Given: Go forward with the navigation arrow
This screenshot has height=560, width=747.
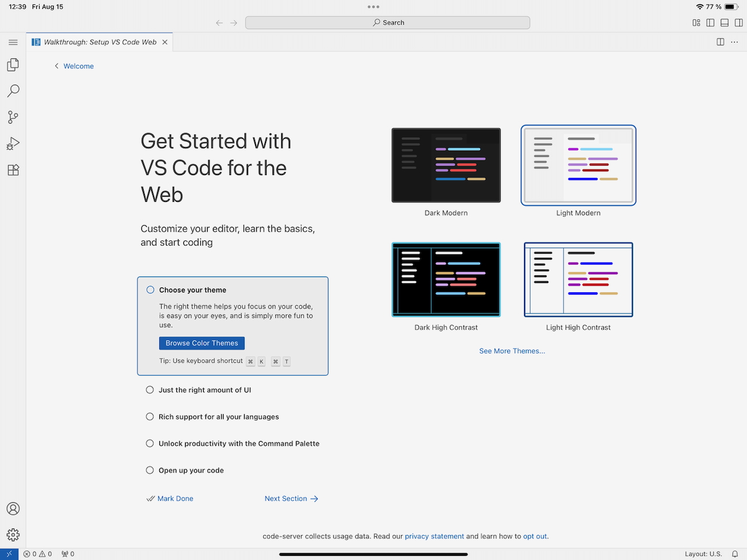Looking at the screenshot, I should pyautogui.click(x=234, y=23).
